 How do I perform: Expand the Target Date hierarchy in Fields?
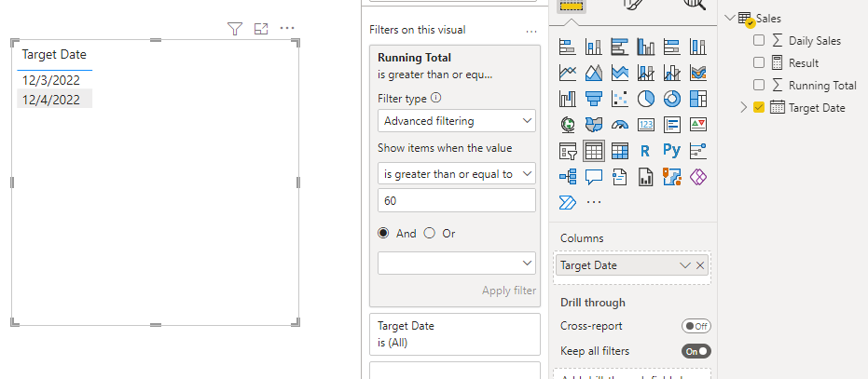point(744,107)
